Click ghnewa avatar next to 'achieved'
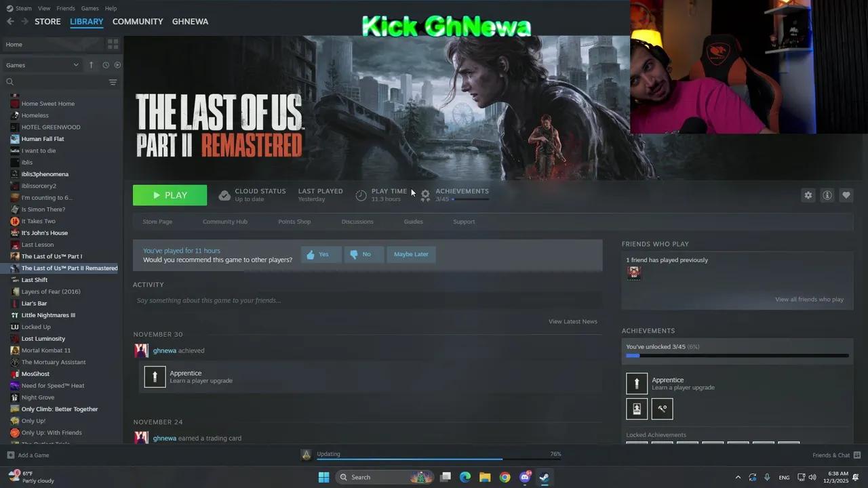 tap(141, 350)
